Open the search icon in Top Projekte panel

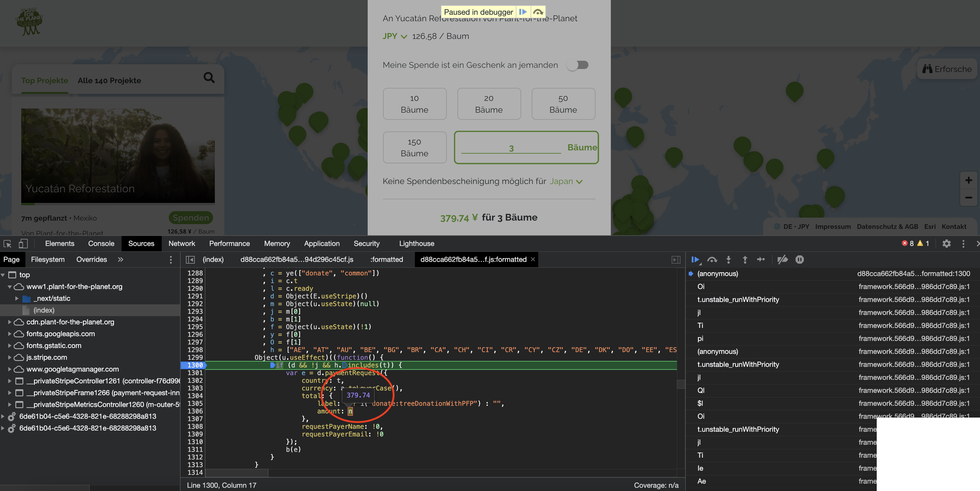(x=209, y=78)
